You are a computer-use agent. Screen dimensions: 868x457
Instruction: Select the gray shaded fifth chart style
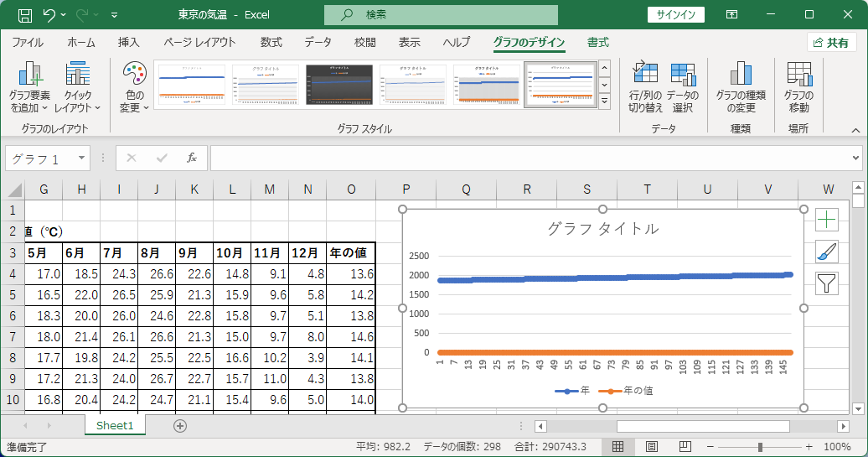tap(487, 84)
